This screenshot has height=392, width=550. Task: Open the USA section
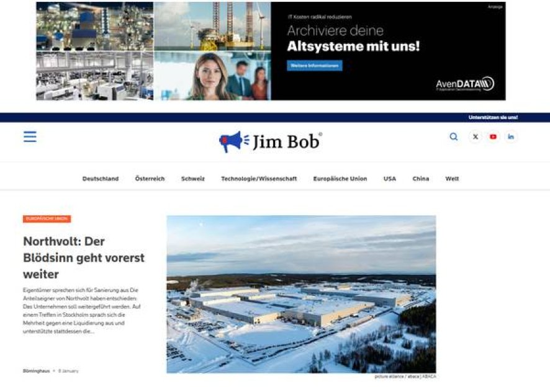tap(390, 179)
